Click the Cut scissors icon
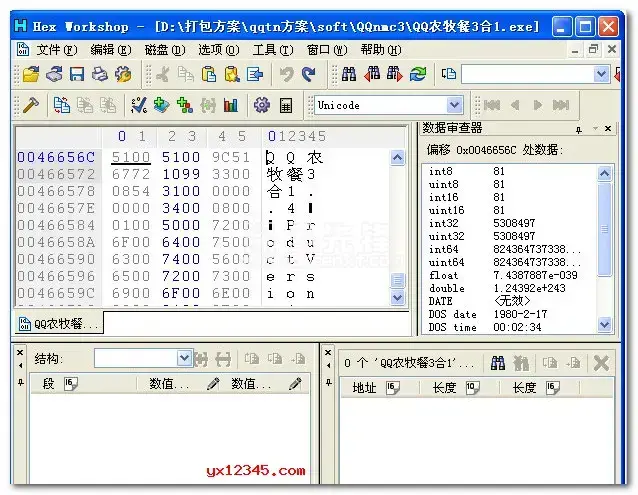Screen dimensions: 638x495 [163, 74]
